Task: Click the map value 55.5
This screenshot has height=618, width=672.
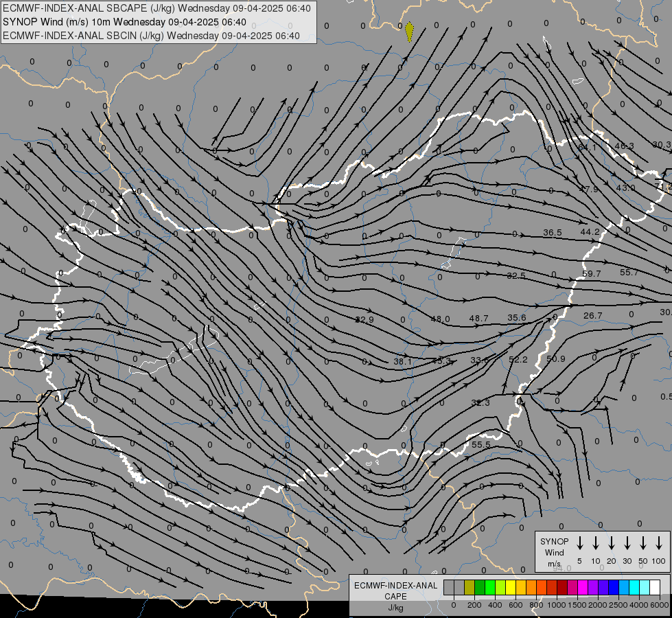Action: [481, 445]
